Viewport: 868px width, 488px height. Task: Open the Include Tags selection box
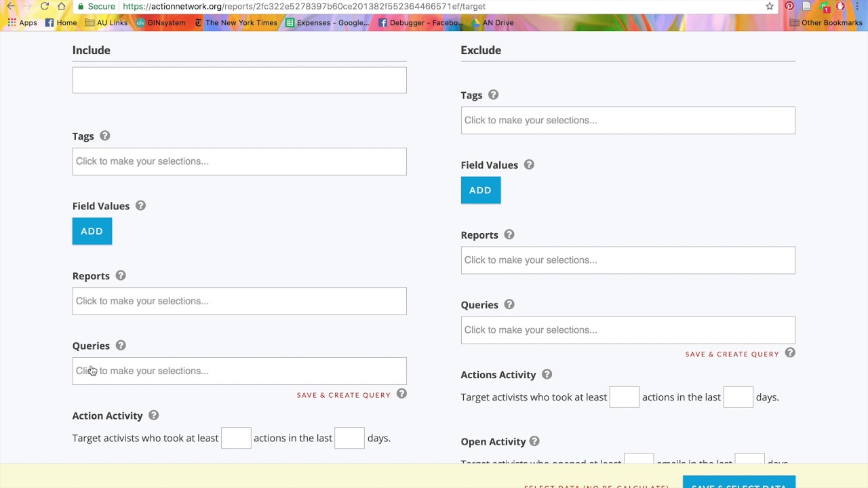pyautogui.click(x=239, y=161)
